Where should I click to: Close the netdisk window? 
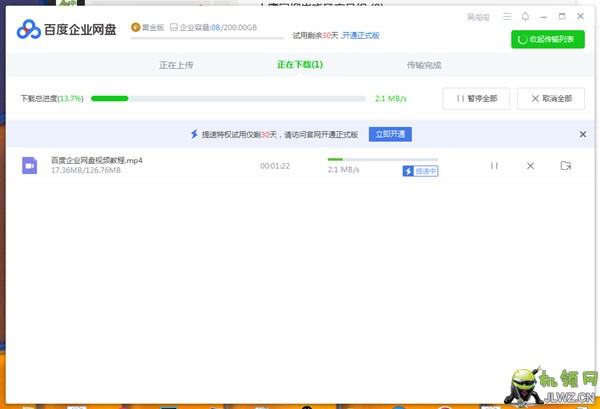[580, 16]
